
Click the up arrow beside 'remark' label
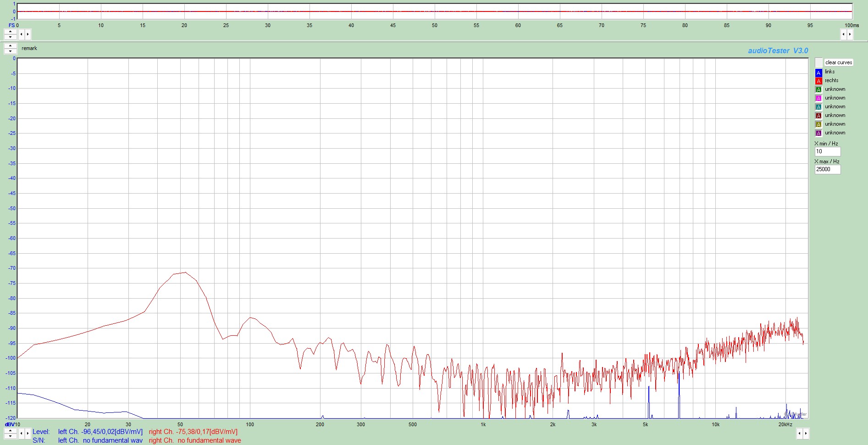[x=10, y=46]
